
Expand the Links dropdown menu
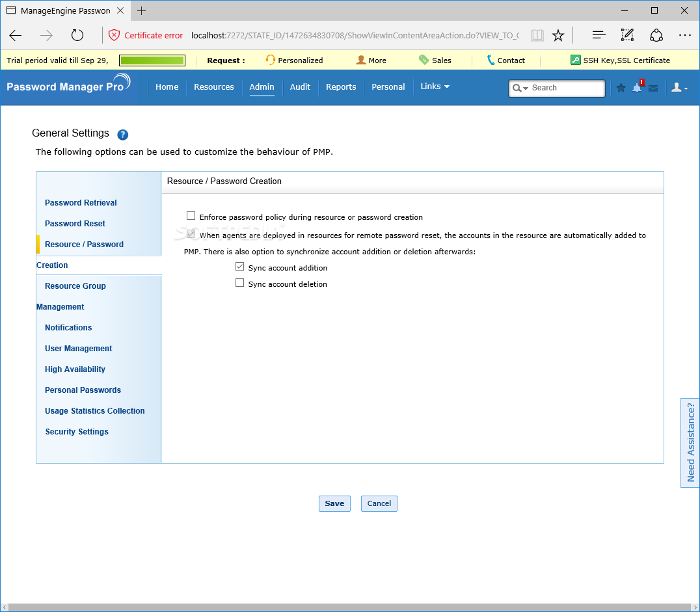click(435, 86)
